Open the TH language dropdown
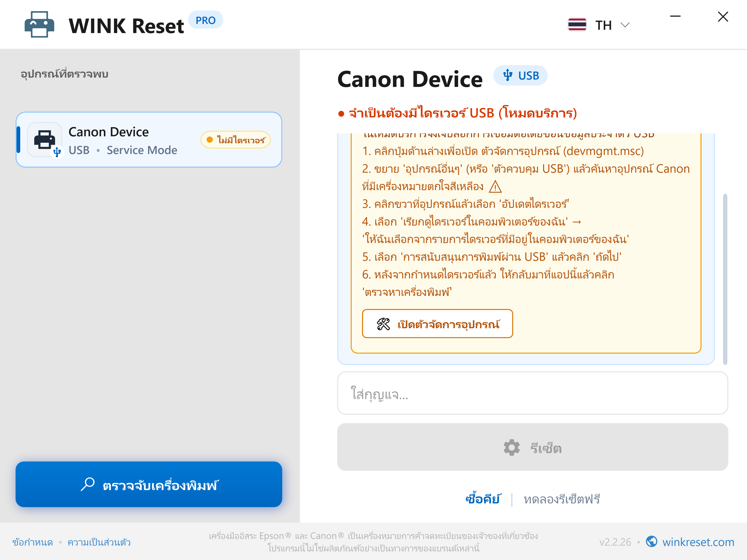Image resolution: width=747 pixels, height=560 pixels. tap(599, 25)
